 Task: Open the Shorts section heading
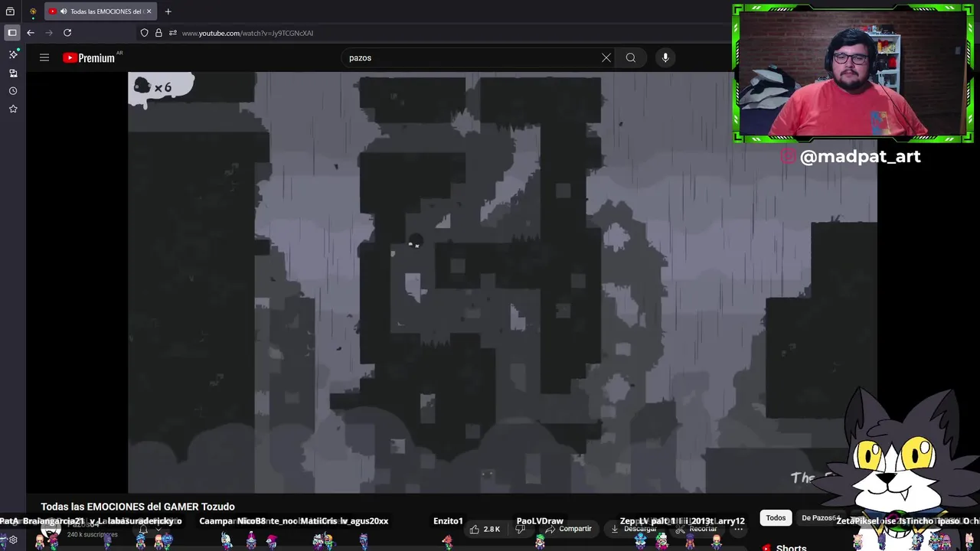click(x=791, y=547)
